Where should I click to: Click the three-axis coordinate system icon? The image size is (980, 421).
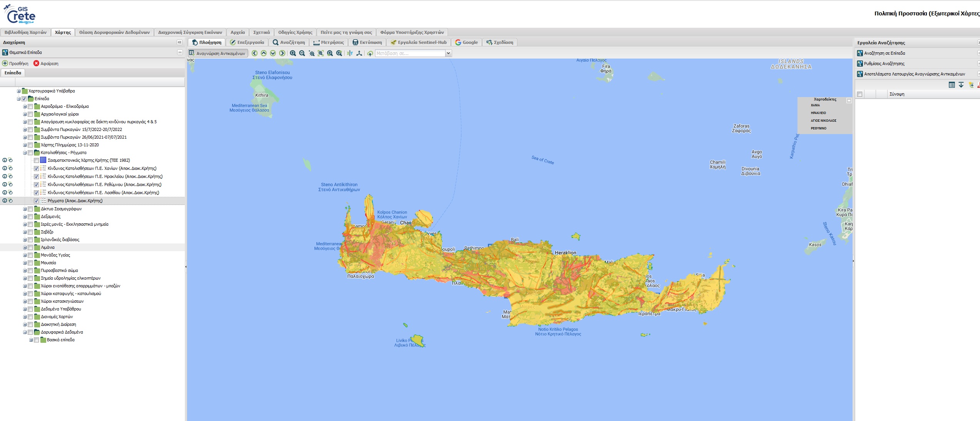359,53
